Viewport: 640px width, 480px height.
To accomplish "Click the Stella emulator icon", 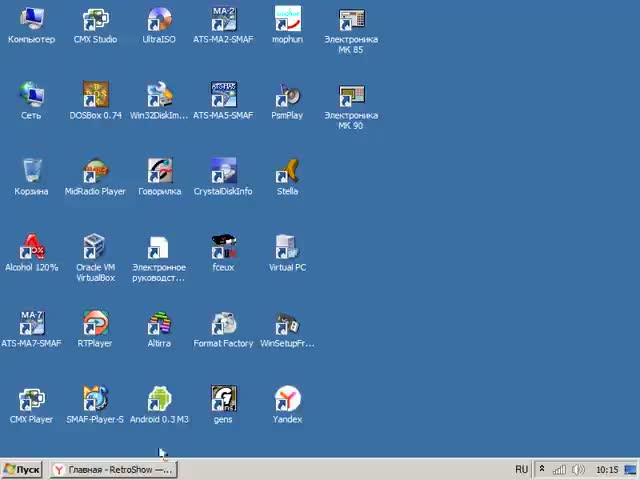I will (x=287, y=172).
